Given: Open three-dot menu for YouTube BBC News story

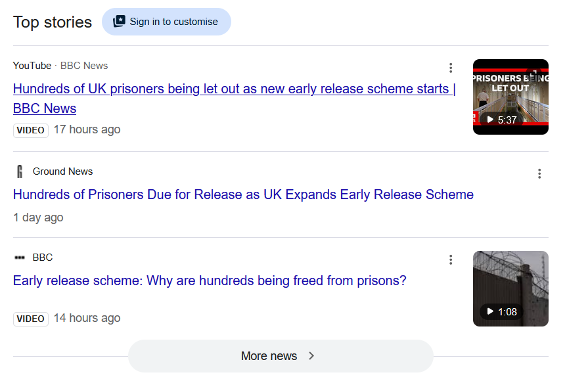Looking at the screenshot, I should (451, 68).
